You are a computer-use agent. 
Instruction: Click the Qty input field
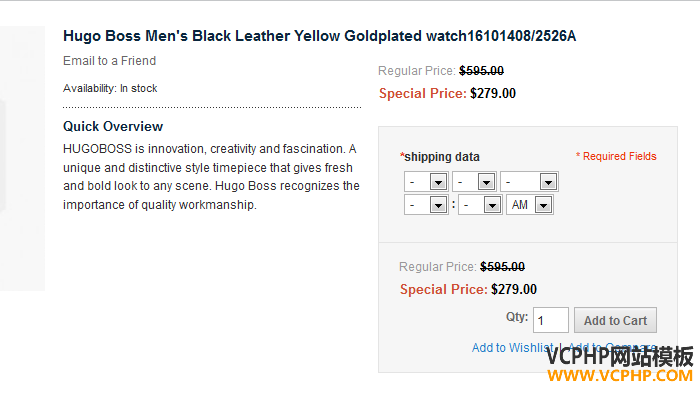point(550,320)
